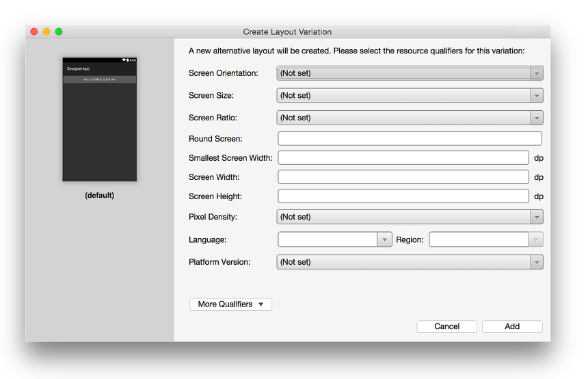Click the yellow minimize window button
This screenshot has height=379, width=588.
coord(46,31)
